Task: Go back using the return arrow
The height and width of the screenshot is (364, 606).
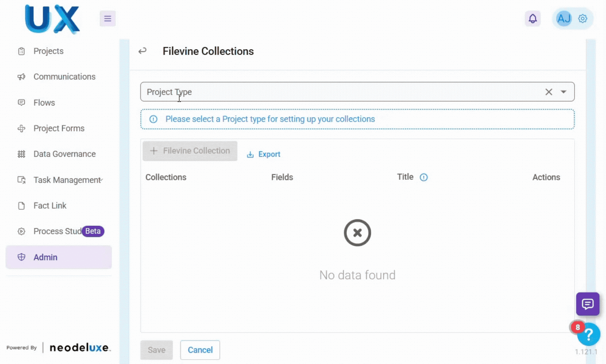Action: pyautogui.click(x=142, y=51)
